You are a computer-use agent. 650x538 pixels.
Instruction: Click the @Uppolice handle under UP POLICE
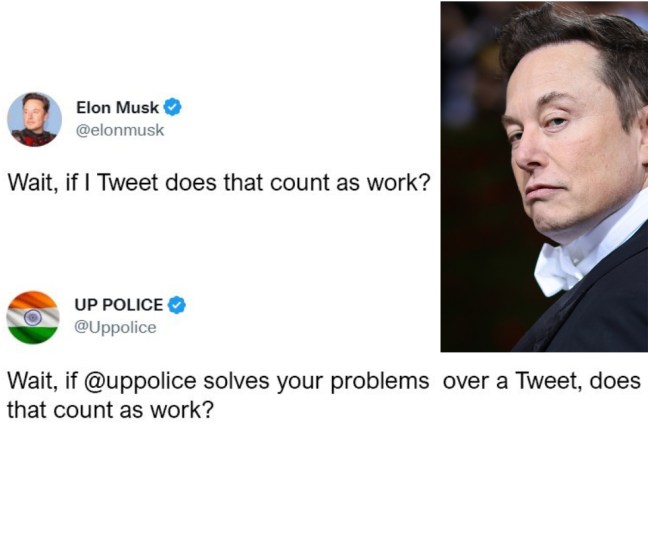[x=116, y=327]
